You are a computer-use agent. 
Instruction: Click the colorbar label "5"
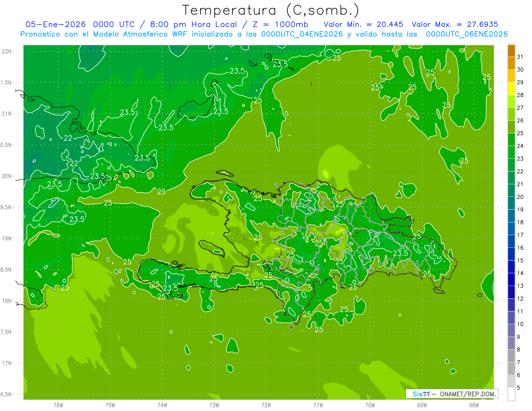click(x=519, y=388)
